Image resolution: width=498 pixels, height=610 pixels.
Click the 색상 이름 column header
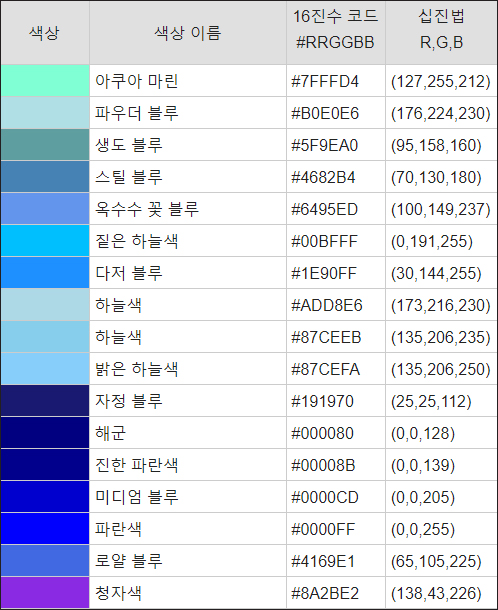[188, 33]
